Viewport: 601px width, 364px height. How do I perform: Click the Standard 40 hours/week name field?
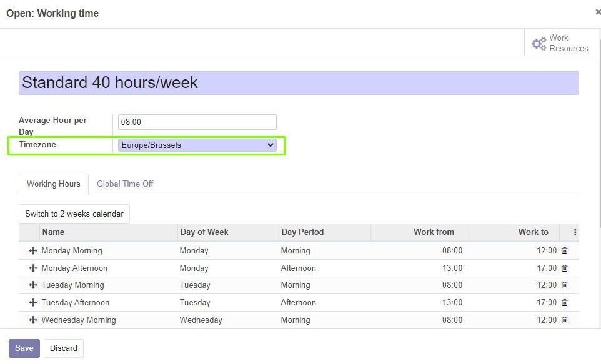pyautogui.click(x=299, y=83)
